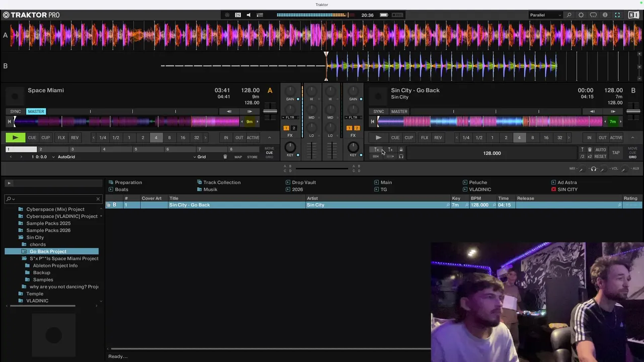Viewport: 644px width, 362px height.
Task: Click TAP tempo on Deck B
Action: pyautogui.click(x=616, y=153)
